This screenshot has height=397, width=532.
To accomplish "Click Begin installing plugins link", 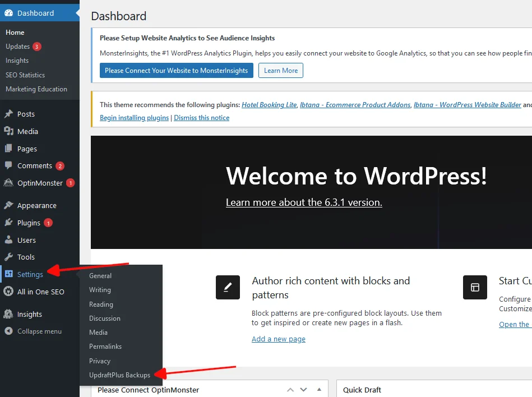I will (134, 118).
